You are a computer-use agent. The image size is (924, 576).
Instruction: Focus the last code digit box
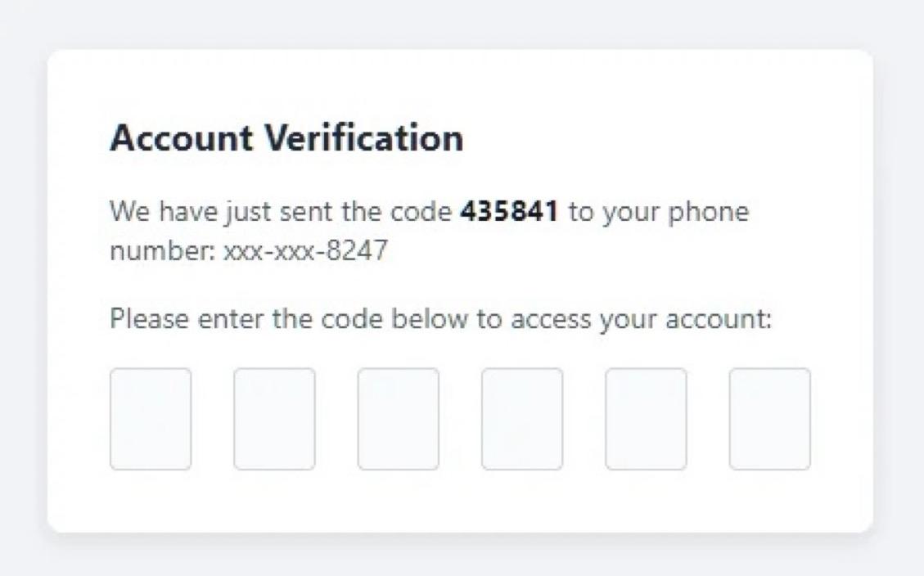pos(769,419)
